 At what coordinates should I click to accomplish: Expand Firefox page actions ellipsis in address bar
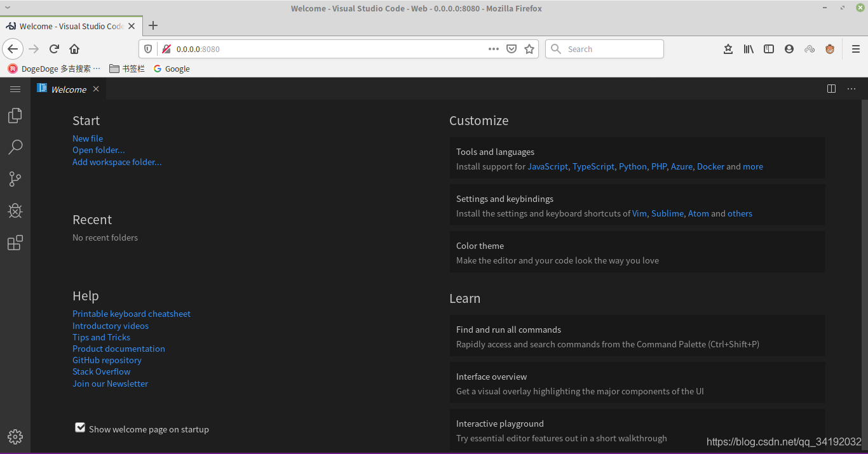pyautogui.click(x=494, y=49)
